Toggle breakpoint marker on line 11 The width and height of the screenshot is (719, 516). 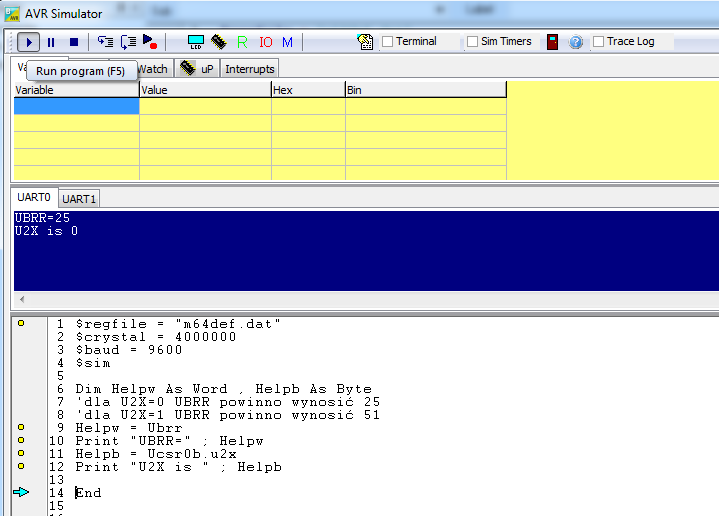(21, 453)
